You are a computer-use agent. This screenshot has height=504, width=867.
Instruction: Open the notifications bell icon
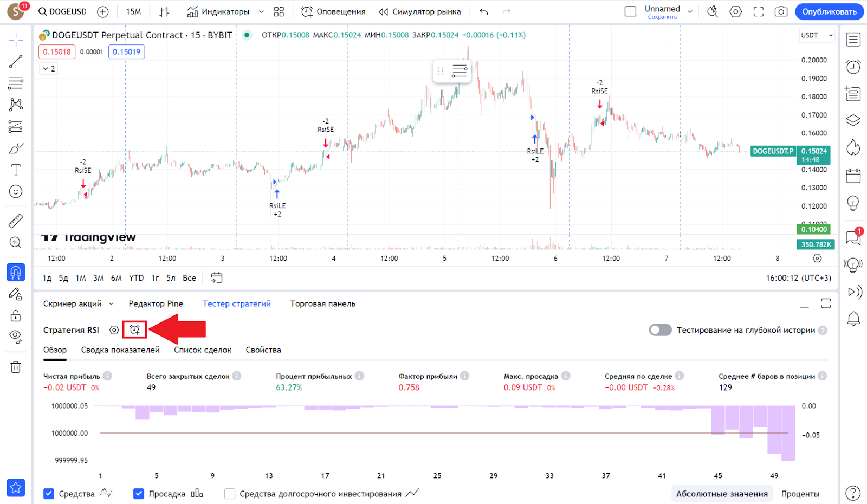pyautogui.click(x=853, y=319)
